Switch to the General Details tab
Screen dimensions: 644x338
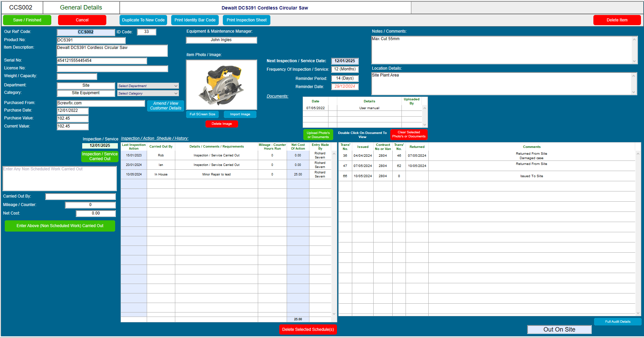81,7
